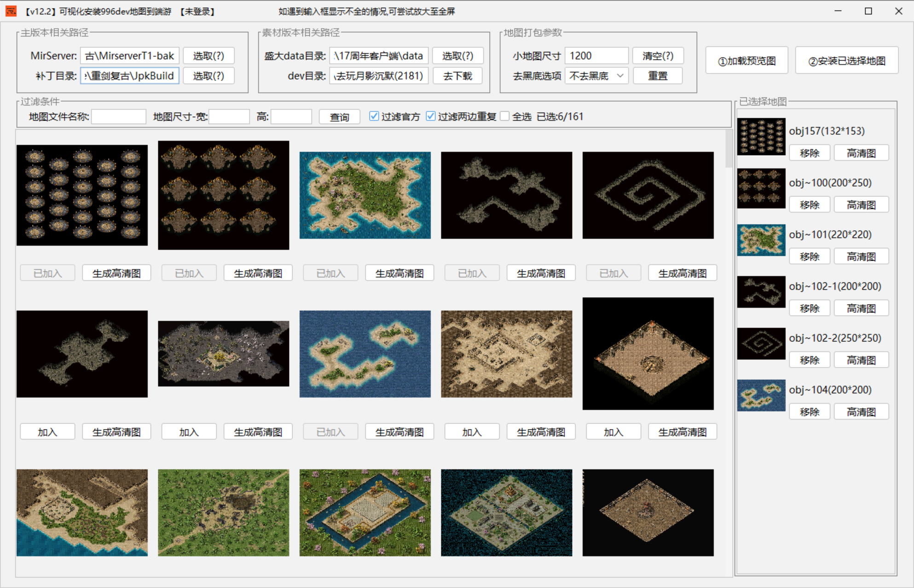Focus the 补丁目录 path field

[x=129, y=76]
